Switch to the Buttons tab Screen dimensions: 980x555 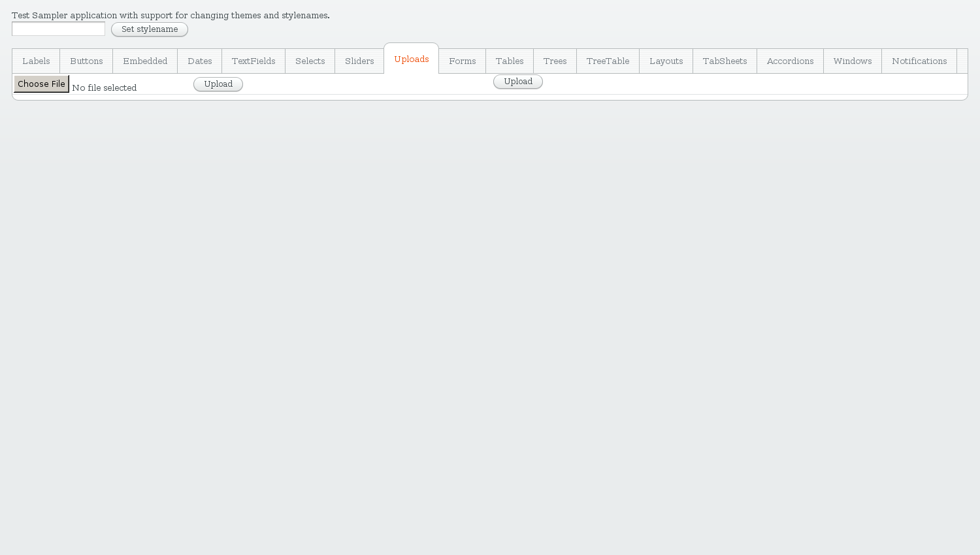tap(86, 61)
